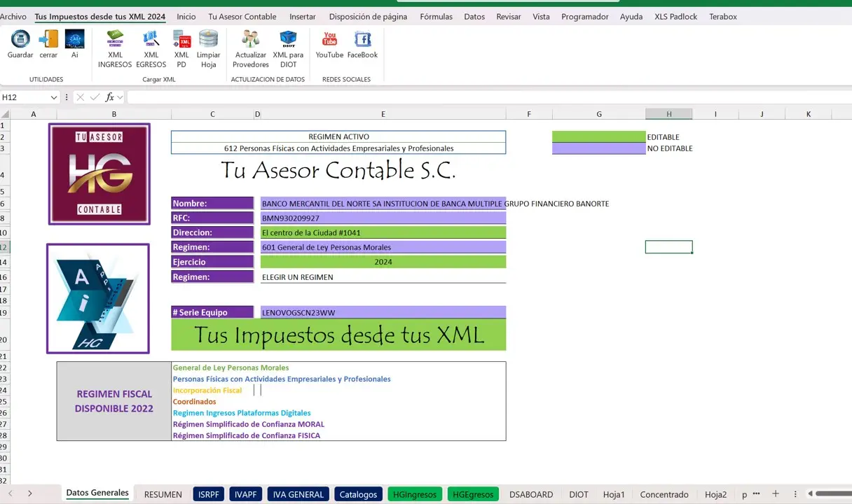Go to previous sheet tabs arrow
Viewport: 852px width, 504px height.
pos(11,493)
